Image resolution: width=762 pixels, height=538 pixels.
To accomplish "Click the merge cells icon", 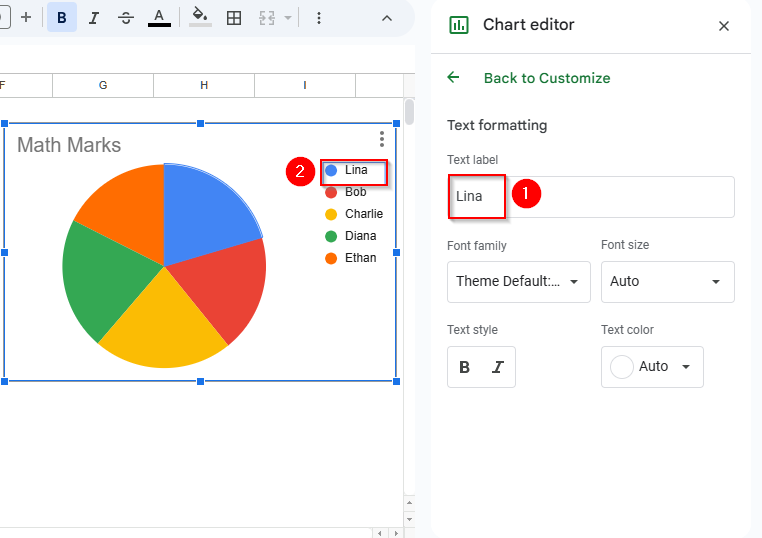I will click(267, 18).
